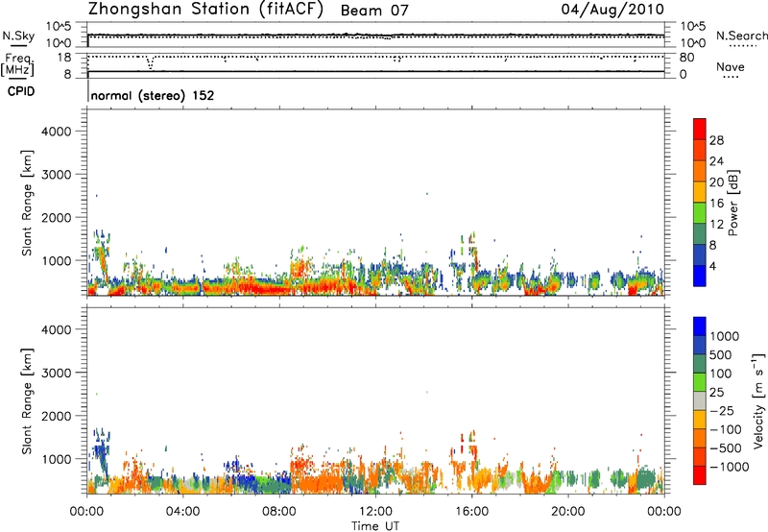The width and height of the screenshot is (768, 532).
Task: Click the 'Freq. [MHz]' axis label
Action: tap(18, 65)
